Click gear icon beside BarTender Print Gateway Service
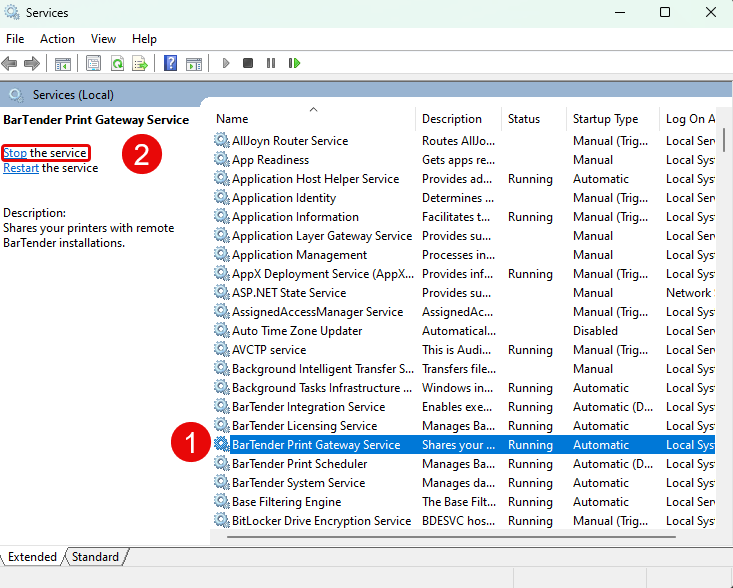The height and width of the screenshot is (588, 733). coord(222,444)
